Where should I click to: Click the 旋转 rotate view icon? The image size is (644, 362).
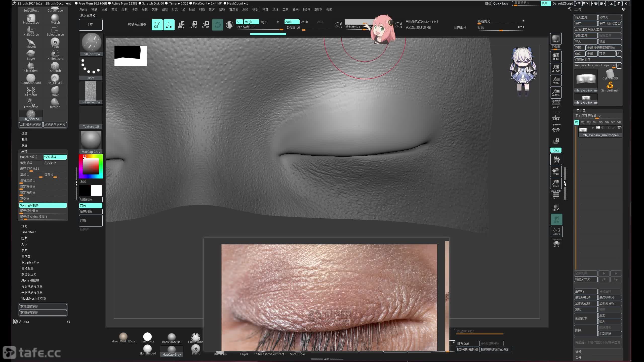point(556,159)
